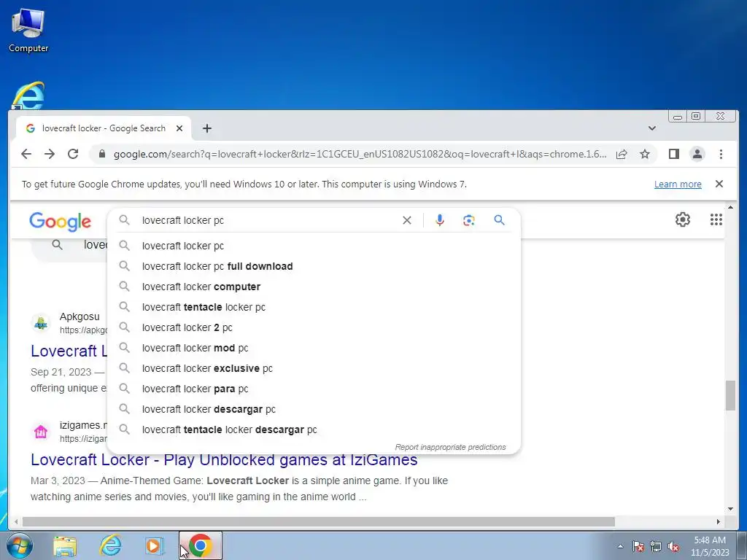Open Learn more about Chrome updates

678,184
